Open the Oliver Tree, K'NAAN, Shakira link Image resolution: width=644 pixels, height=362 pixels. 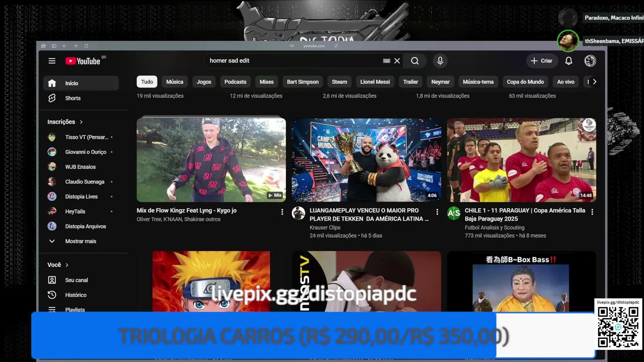tap(179, 219)
